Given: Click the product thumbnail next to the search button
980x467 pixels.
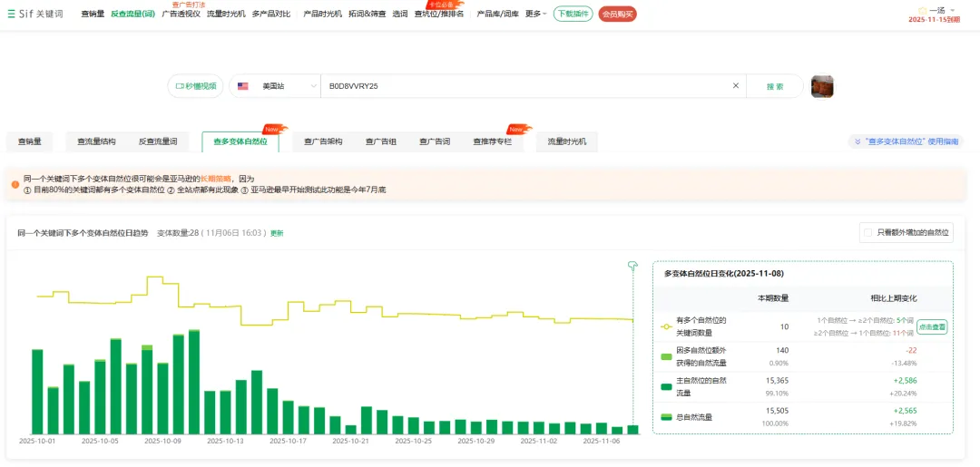Looking at the screenshot, I should [x=822, y=86].
